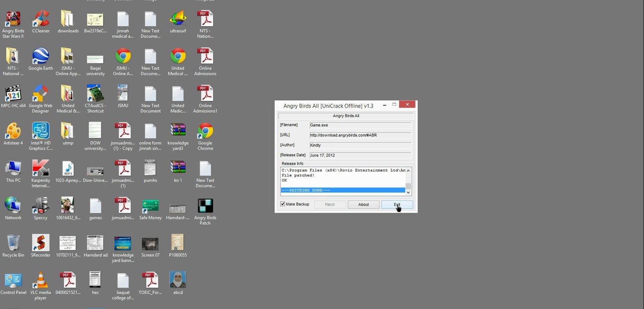
Task: Select the hec document icon
Action: pyautogui.click(x=95, y=280)
